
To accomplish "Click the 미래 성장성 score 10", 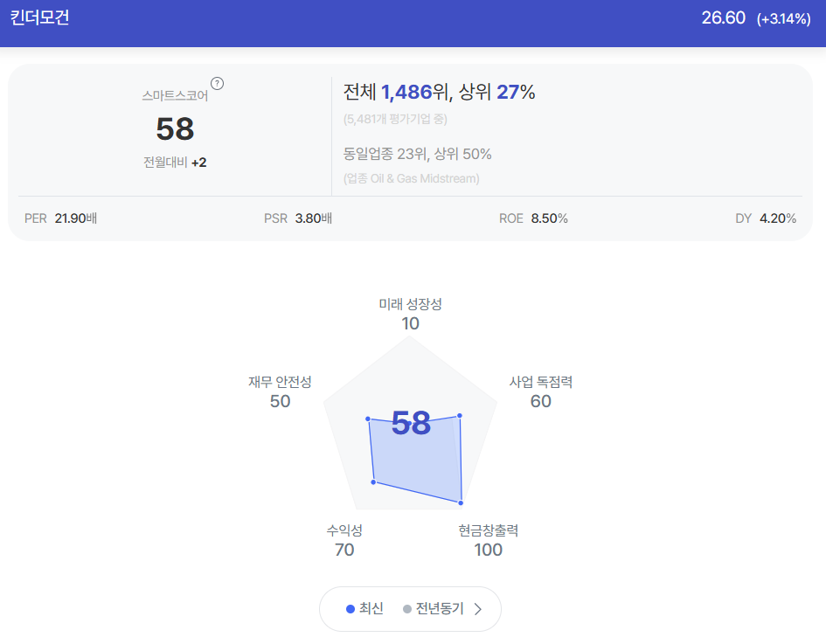I will (410, 323).
